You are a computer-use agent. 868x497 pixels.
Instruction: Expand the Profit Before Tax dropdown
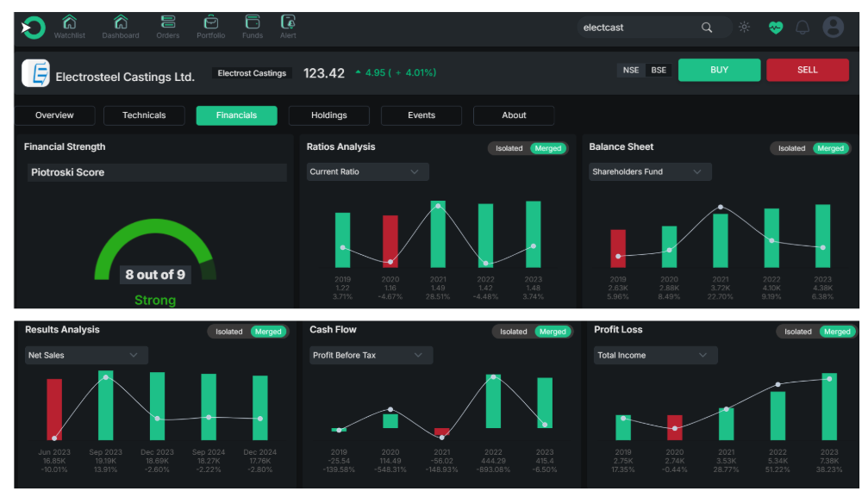pos(371,356)
